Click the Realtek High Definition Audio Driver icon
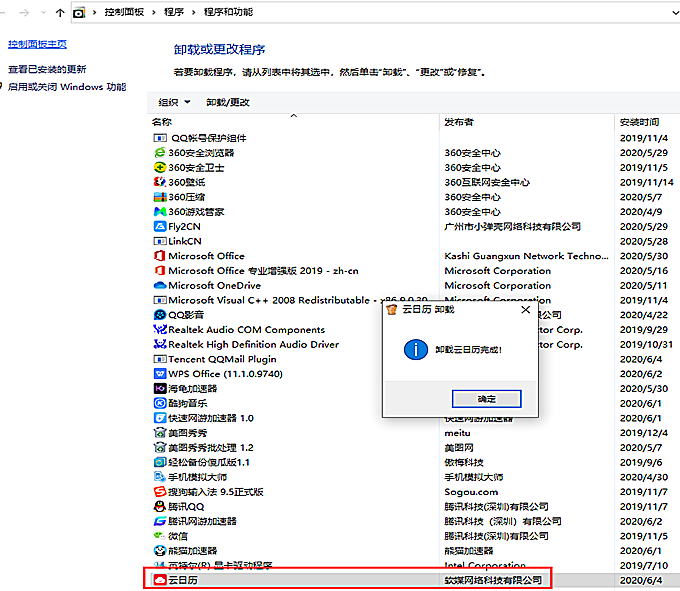The width and height of the screenshot is (680, 591). point(160,344)
